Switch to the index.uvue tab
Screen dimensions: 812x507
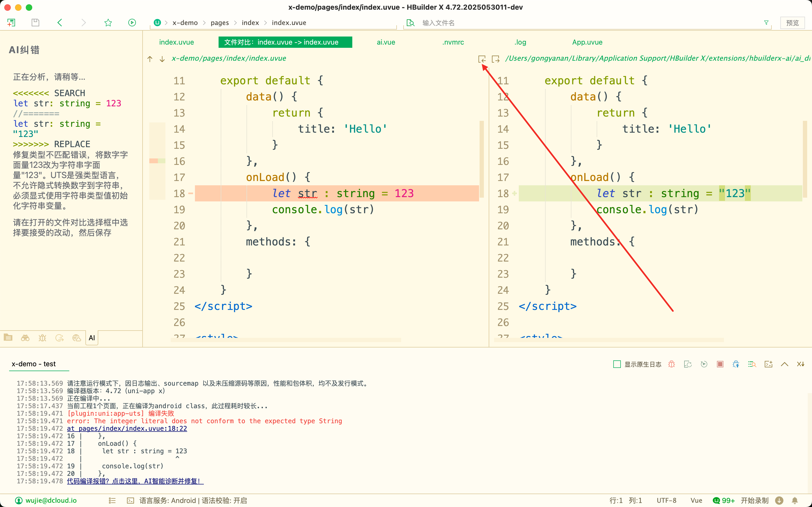[x=176, y=42]
